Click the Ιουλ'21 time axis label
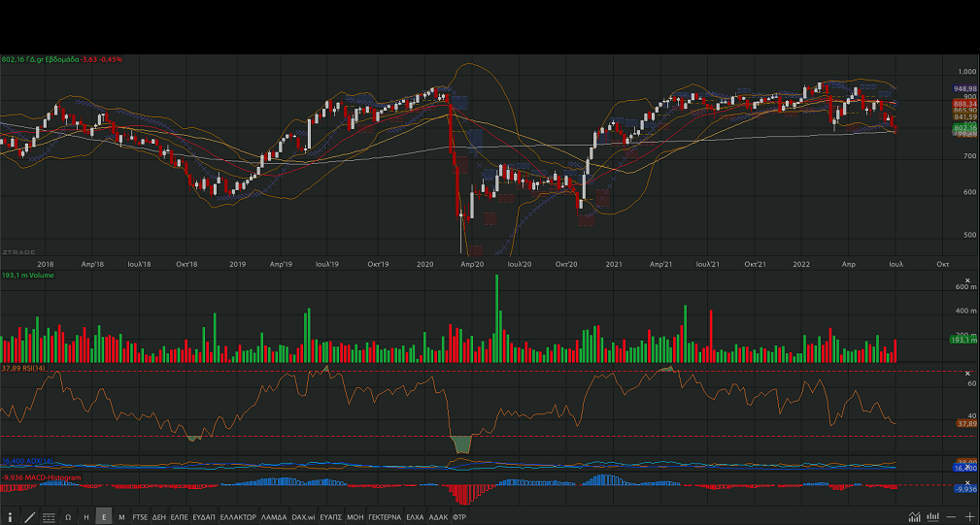The width and height of the screenshot is (980, 525). 707,264
